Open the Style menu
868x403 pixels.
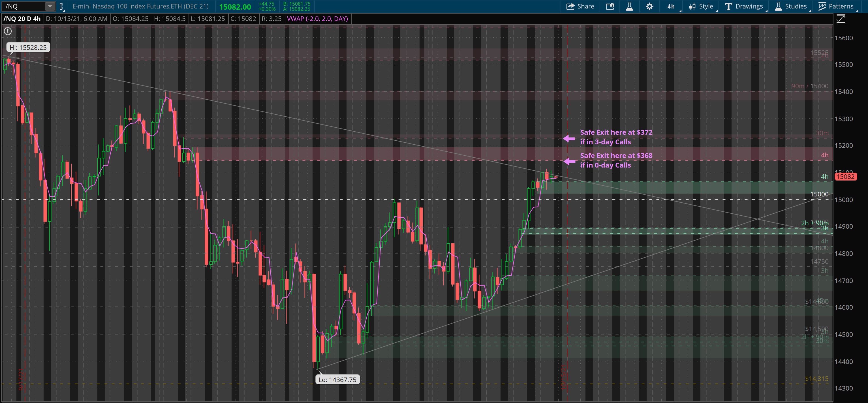point(701,7)
